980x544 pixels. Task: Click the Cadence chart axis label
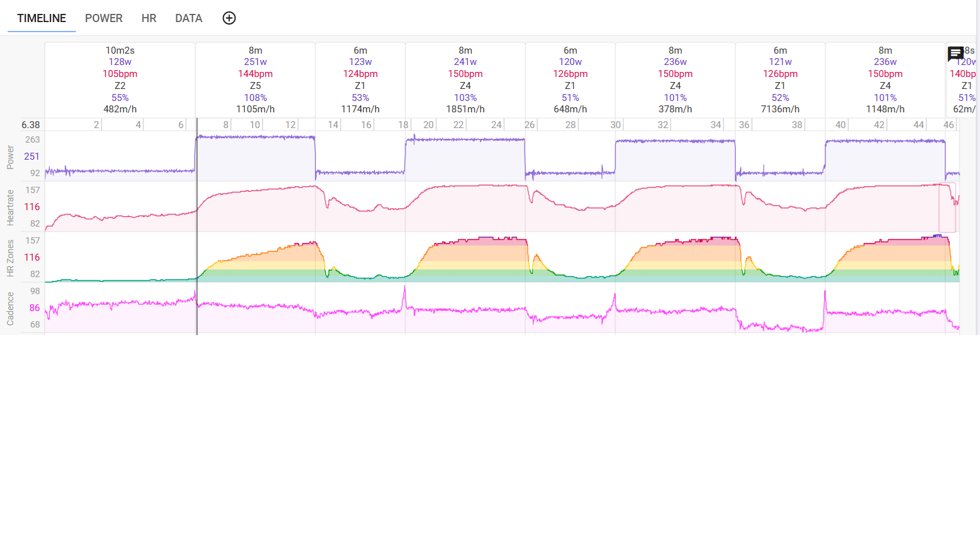pyautogui.click(x=10, y=308)
